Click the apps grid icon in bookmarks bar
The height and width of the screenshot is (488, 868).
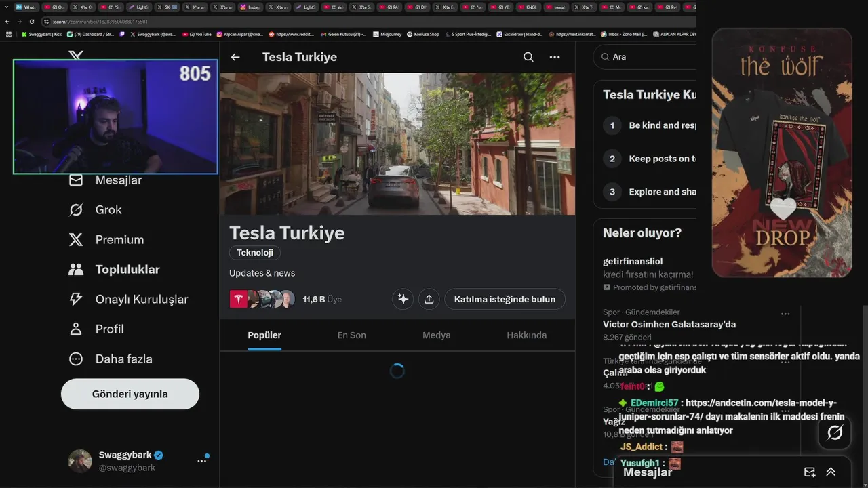tap(9, 34)
